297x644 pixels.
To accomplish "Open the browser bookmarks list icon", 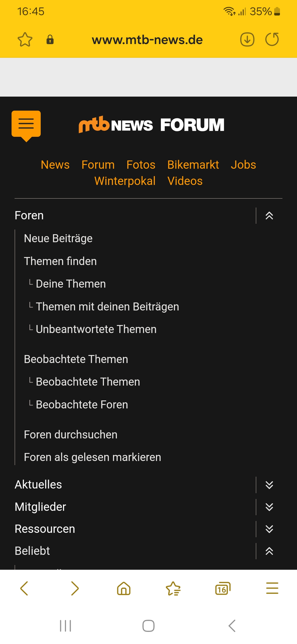I will pyautogui.click(x=173, y=589).
